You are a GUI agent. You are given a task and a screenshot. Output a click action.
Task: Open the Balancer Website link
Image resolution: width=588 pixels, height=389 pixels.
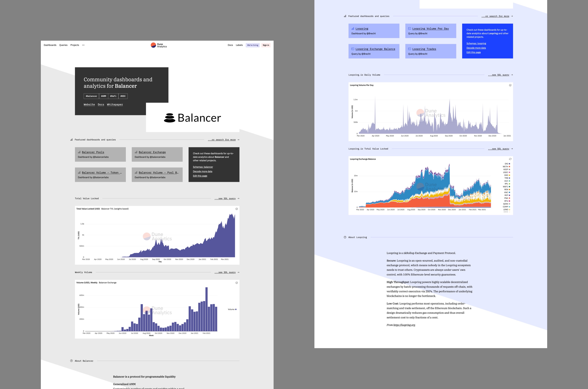tap(89, 104)
